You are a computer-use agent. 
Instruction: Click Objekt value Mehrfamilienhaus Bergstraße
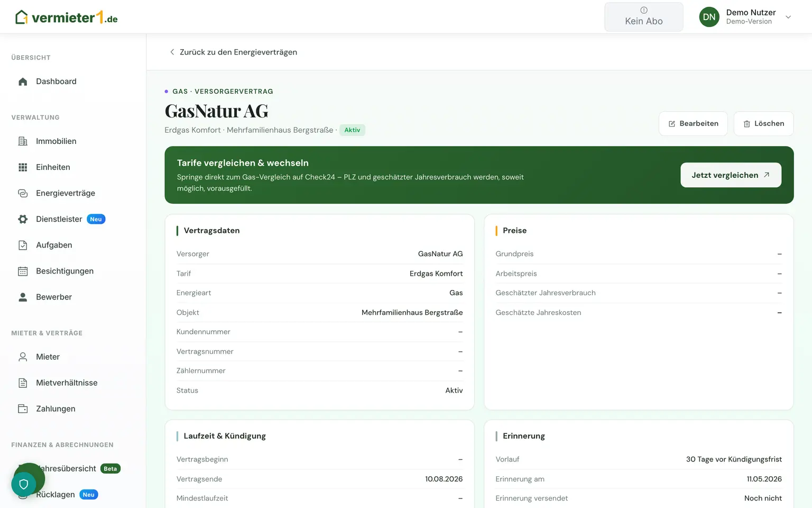[412, 313]
